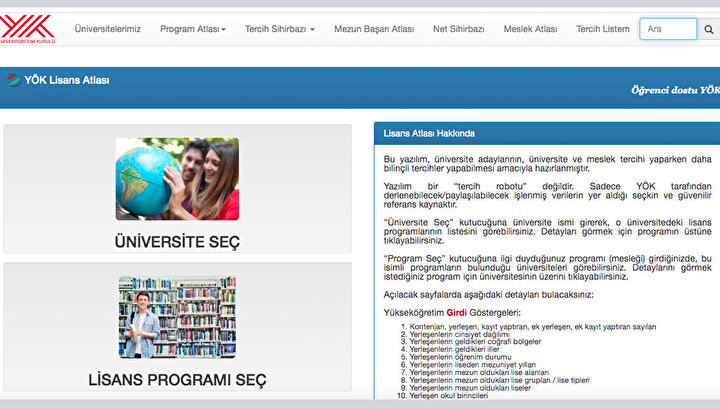The width and height of the screenshot is (720, 409).
Task: Click list item Yerleşenlerin liseden mezuniyet yılları
Action: (x=472, y=364)
